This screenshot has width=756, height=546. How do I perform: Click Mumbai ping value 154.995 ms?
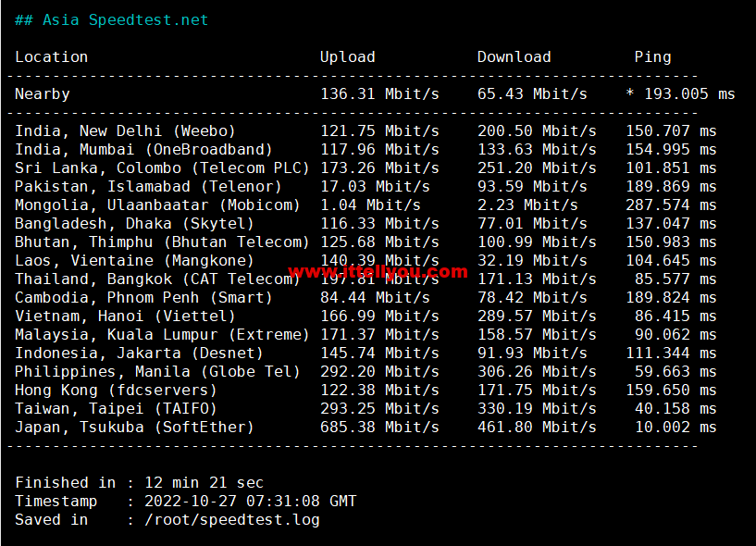pos(671,150)
